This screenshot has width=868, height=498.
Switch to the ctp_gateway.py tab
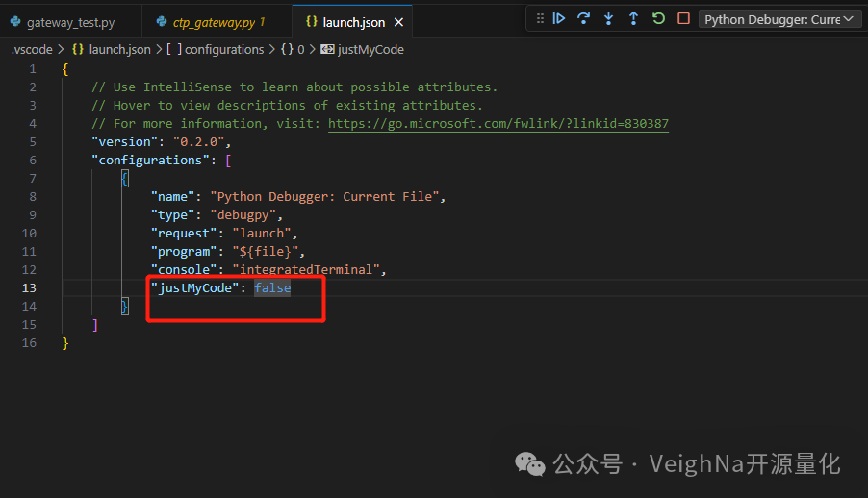point(213,21)
